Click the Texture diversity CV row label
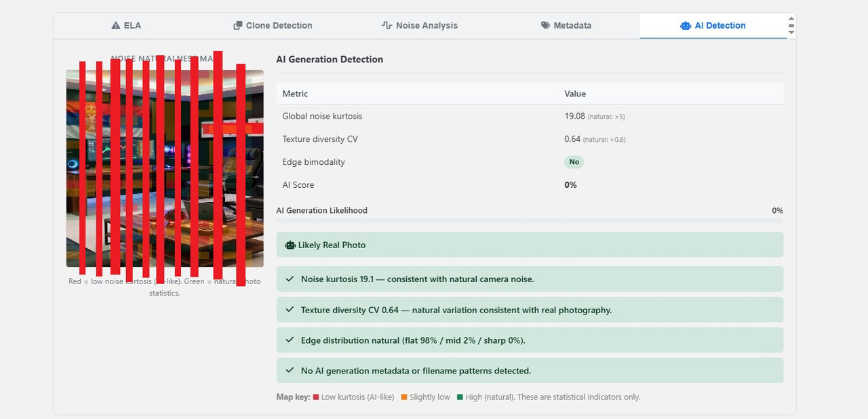Screen dimensions: 868x419 point(320,139)
